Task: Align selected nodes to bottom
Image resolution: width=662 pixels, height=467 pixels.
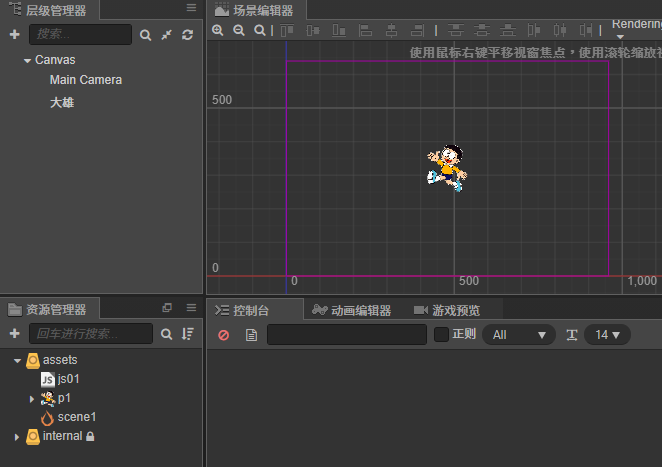Action: point(339,30)
